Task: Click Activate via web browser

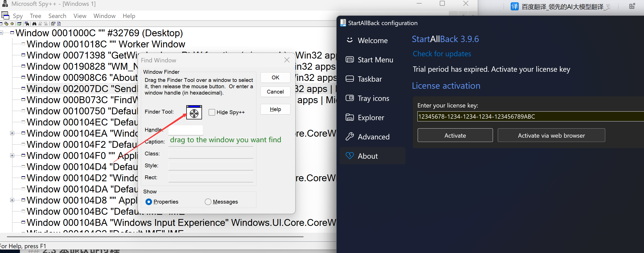Action: coord(551,135)
